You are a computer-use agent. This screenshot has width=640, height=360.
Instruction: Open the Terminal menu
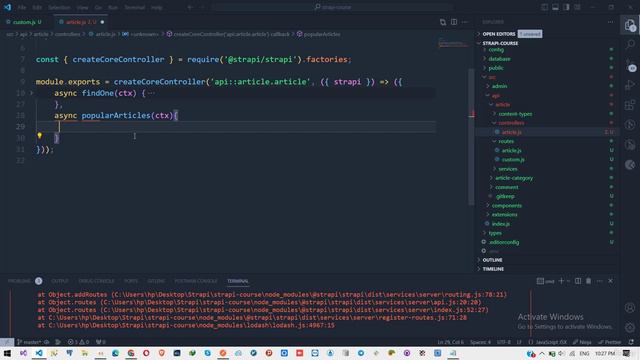pos(134,7)
